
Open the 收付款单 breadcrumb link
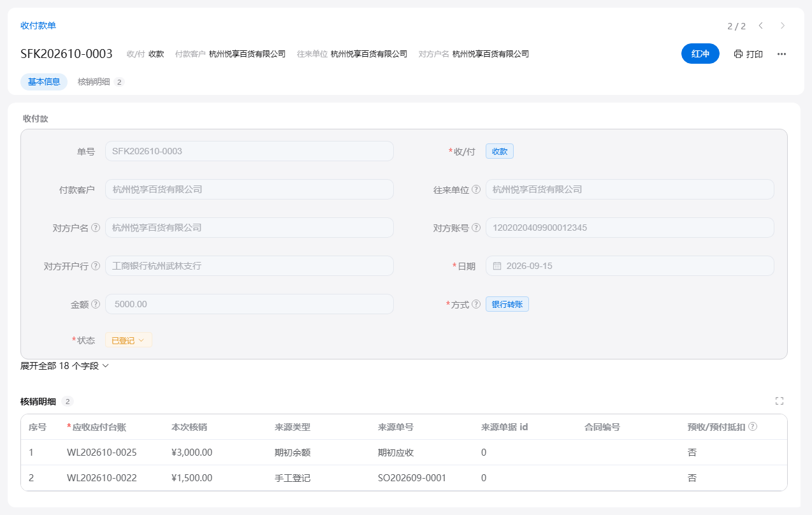click(x=38, y=25)
